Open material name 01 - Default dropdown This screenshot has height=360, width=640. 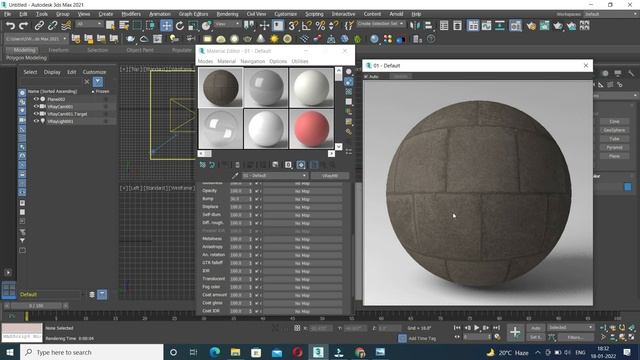coord(274,176)
